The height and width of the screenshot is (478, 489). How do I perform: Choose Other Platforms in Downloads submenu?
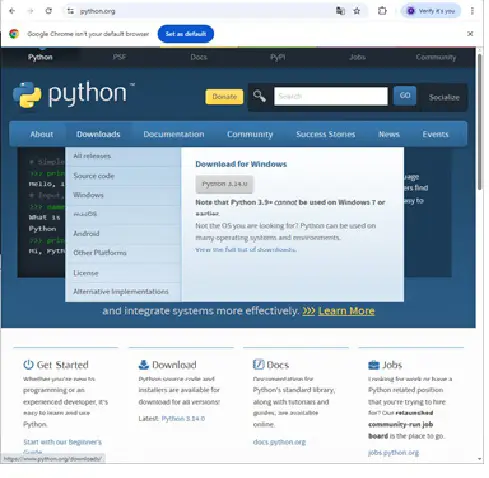[123, 253]
